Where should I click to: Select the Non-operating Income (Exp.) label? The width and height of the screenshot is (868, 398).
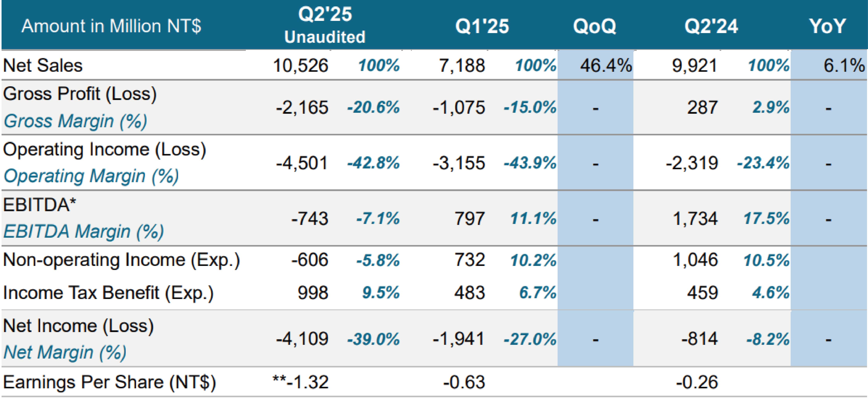[121, 260]
